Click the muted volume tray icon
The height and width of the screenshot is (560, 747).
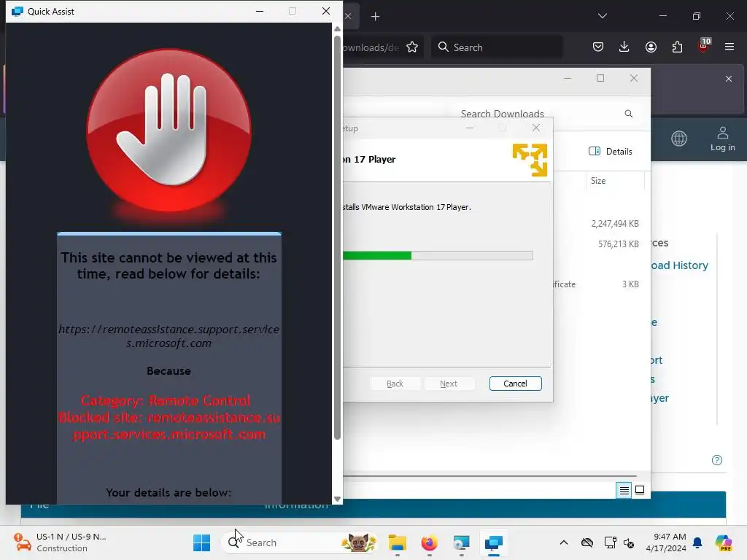click(629, 542)
